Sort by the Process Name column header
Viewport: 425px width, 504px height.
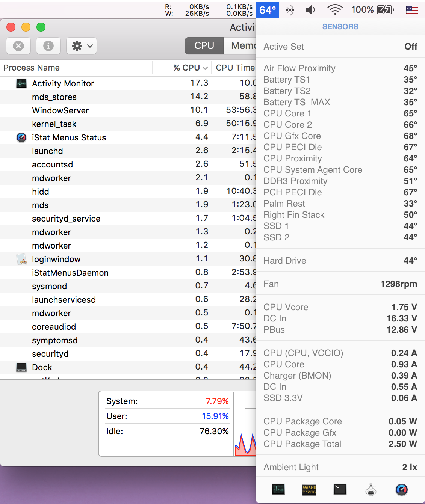[77, 68]
